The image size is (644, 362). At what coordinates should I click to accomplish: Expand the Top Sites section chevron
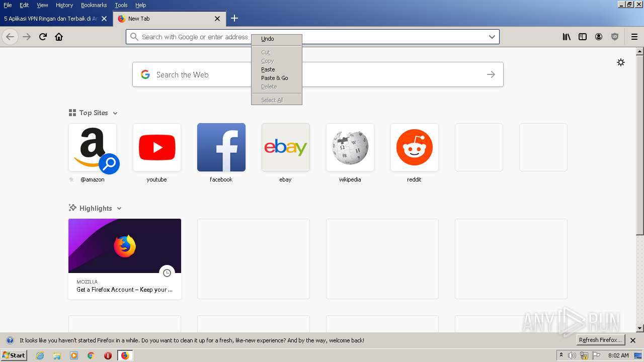point(115,113)
